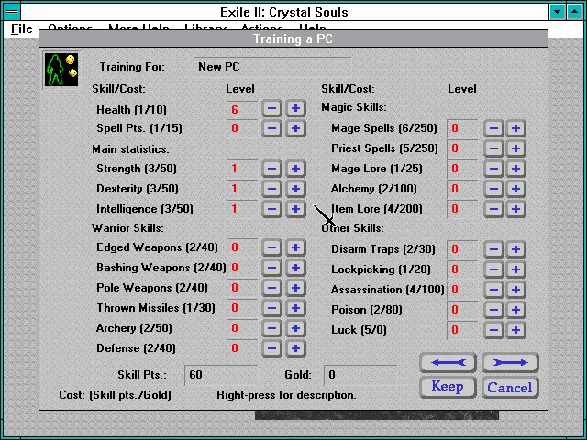Decrease Bashing Weapons skill
The image size is (587, 440).
point(272,268)
